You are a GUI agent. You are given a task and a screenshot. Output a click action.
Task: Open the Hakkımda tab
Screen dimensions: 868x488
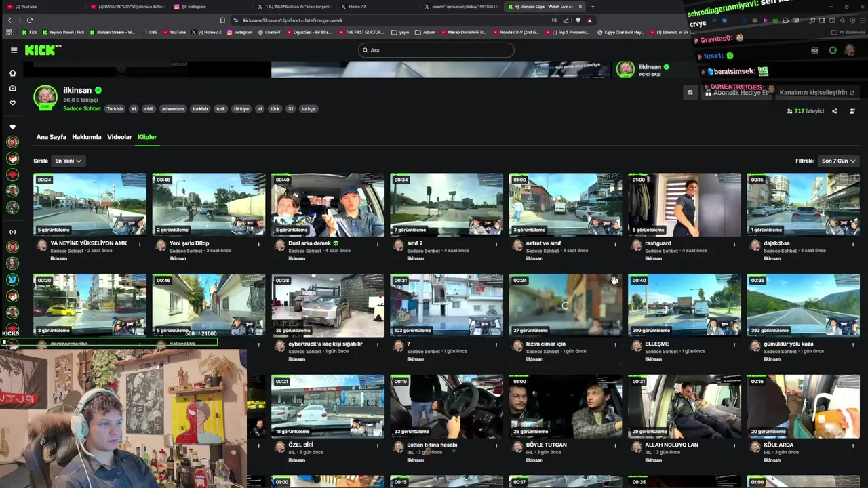86,137
